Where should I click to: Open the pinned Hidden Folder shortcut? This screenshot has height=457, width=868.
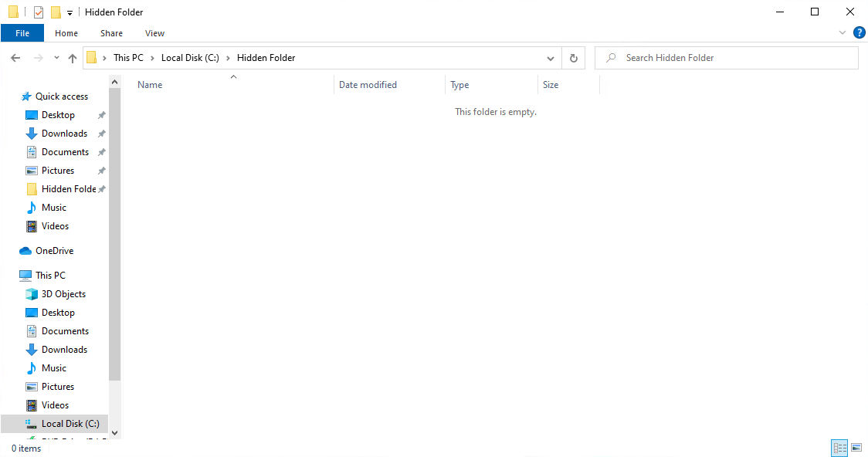coord(68,188)
